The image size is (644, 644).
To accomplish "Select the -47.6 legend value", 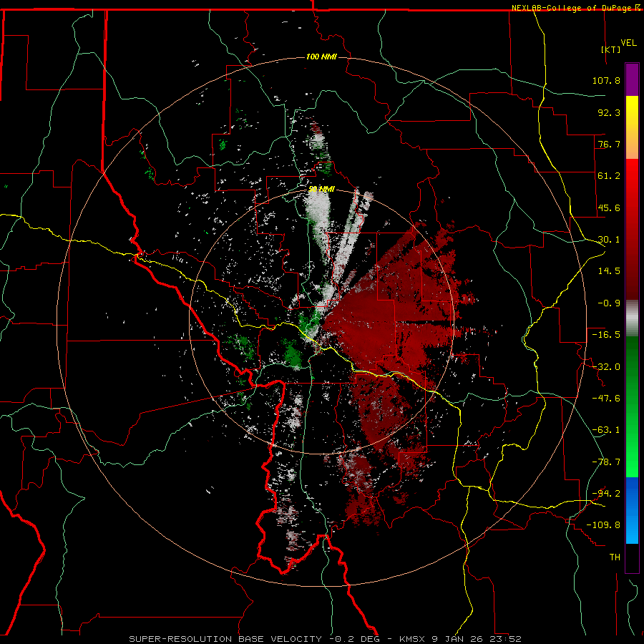I will tap(606, 399).
